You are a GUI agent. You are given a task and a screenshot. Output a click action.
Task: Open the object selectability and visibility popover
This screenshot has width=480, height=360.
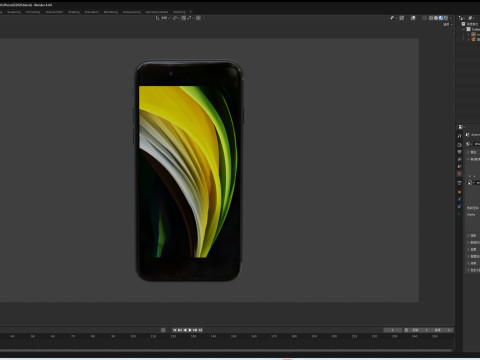(393, 18)
